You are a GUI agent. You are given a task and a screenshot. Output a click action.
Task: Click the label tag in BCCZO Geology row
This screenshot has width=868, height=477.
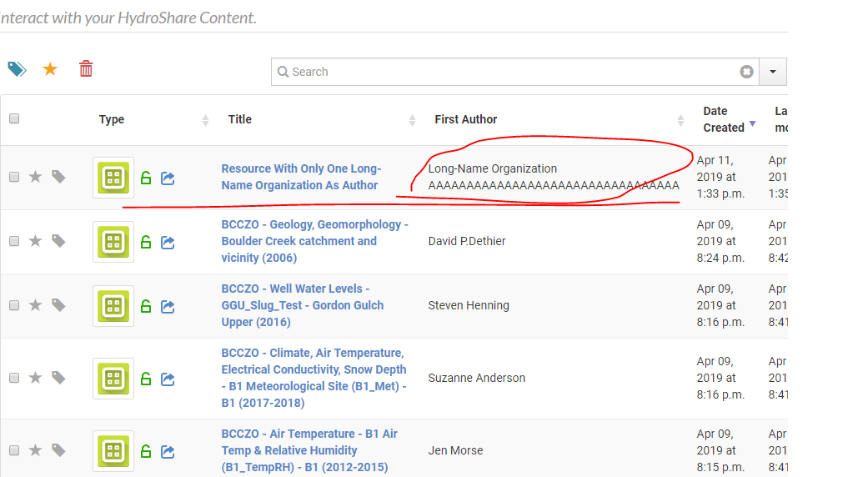[x=58, y=241]
